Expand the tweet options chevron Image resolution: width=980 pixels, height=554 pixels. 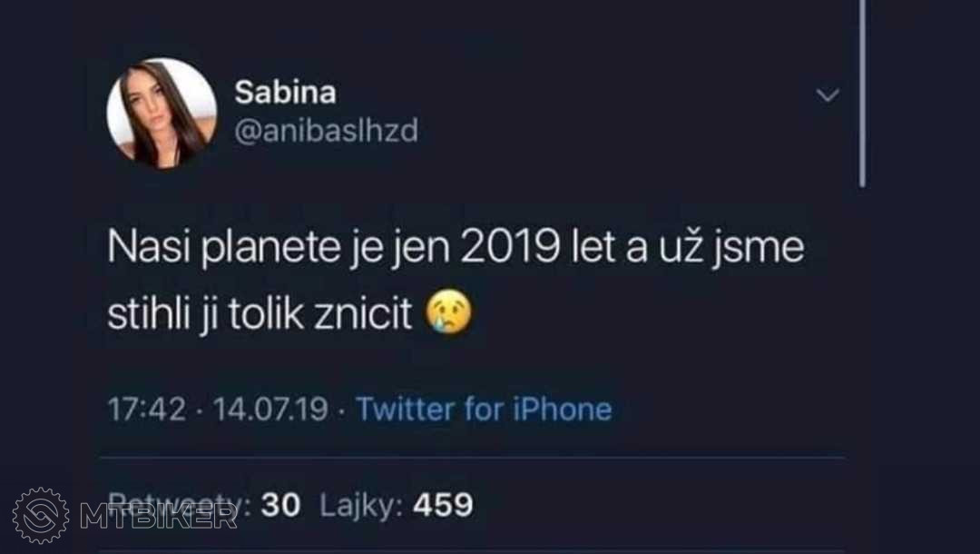[x=828, y=95]
